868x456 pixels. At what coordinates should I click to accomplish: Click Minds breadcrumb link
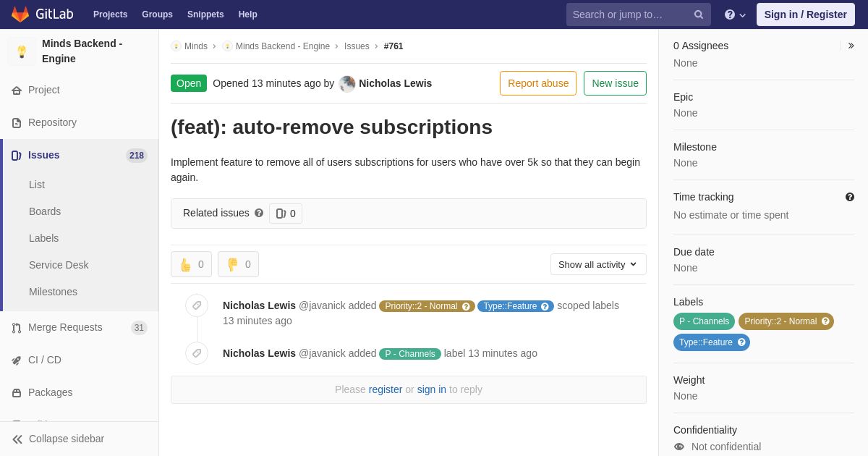coord(196,46)
